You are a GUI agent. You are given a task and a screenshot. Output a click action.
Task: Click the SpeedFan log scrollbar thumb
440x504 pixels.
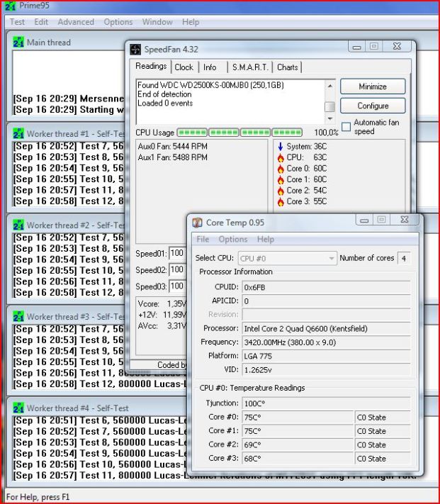[x=330, y=107]
